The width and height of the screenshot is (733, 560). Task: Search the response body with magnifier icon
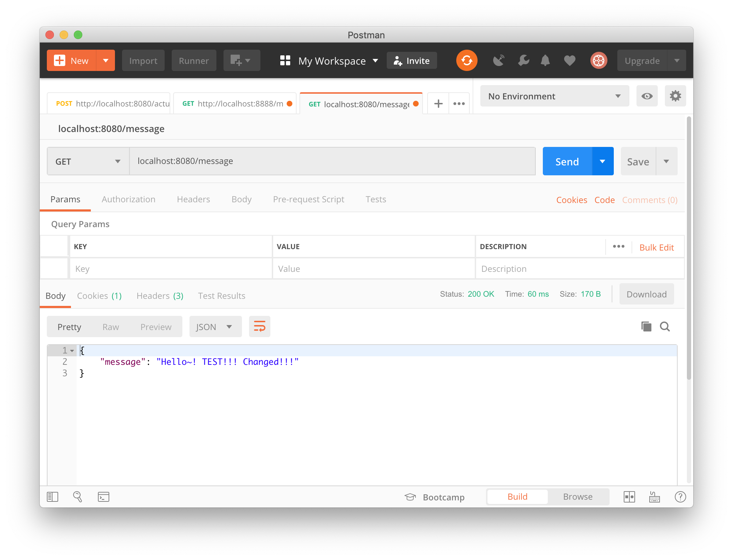point(665,326)
